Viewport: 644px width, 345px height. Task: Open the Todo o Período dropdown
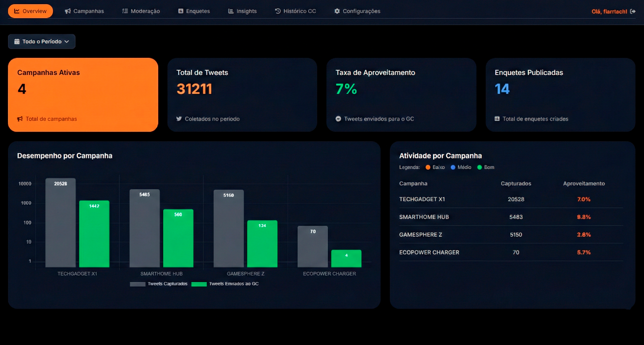pos(42,42)
